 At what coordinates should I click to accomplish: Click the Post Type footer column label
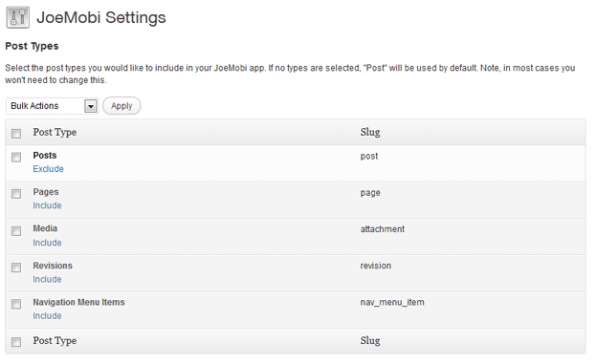tap(55, 340)
